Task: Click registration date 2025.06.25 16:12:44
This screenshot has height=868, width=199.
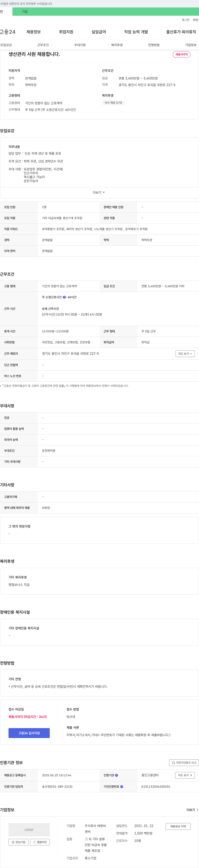Action: coord(57,775)
